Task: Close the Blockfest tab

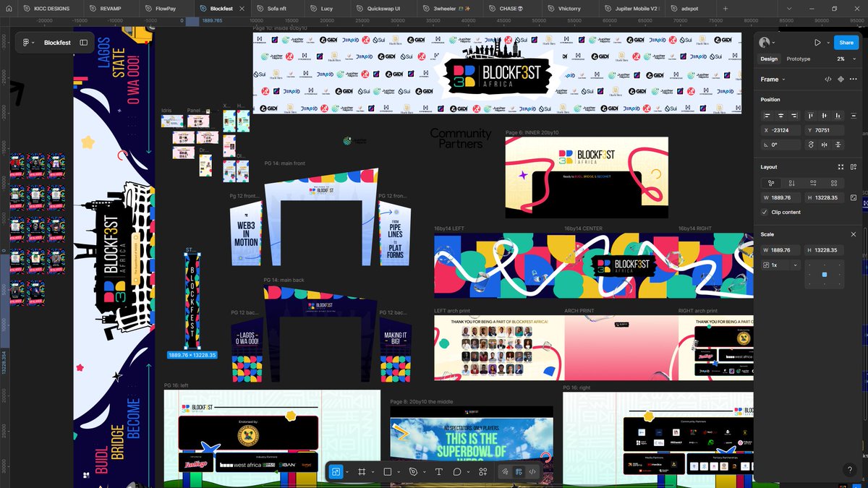Action: click(x=242, y=9)
